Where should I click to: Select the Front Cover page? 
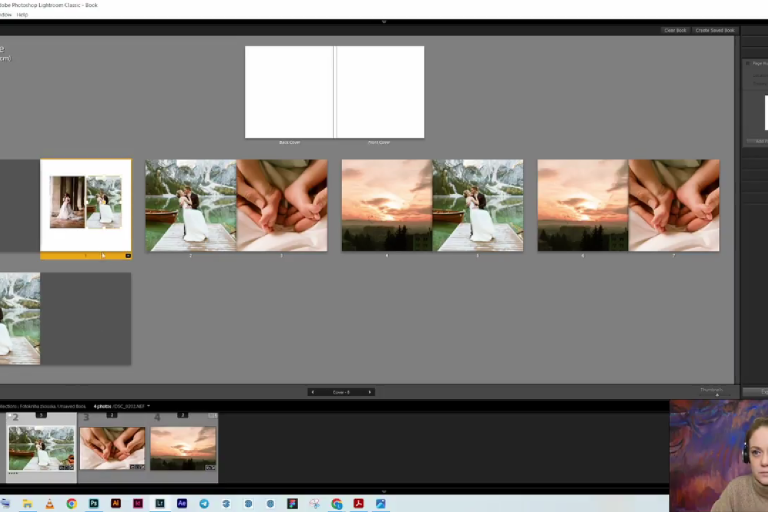[380, 92]
